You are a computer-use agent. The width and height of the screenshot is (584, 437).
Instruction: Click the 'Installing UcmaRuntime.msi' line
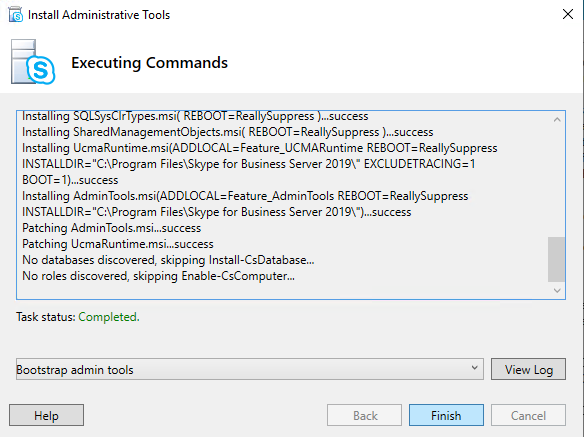(260, 148)
